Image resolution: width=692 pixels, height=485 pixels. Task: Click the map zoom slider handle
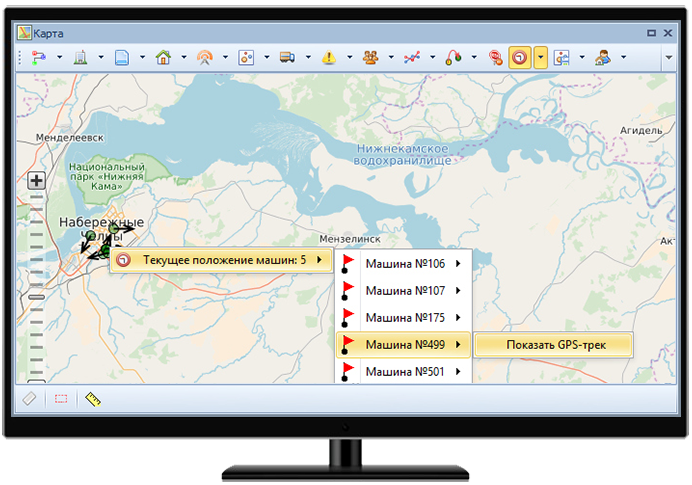click(x=37, y=297)
